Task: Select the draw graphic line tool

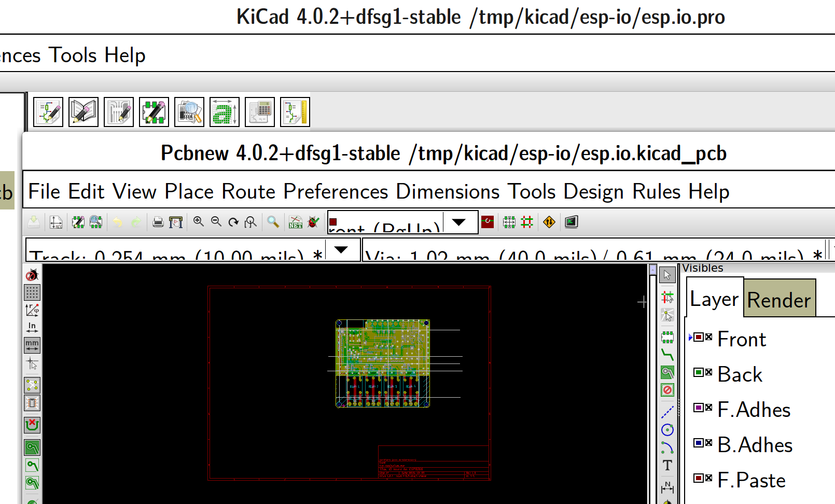Action: pyautogui.click(x=667, y=412)
